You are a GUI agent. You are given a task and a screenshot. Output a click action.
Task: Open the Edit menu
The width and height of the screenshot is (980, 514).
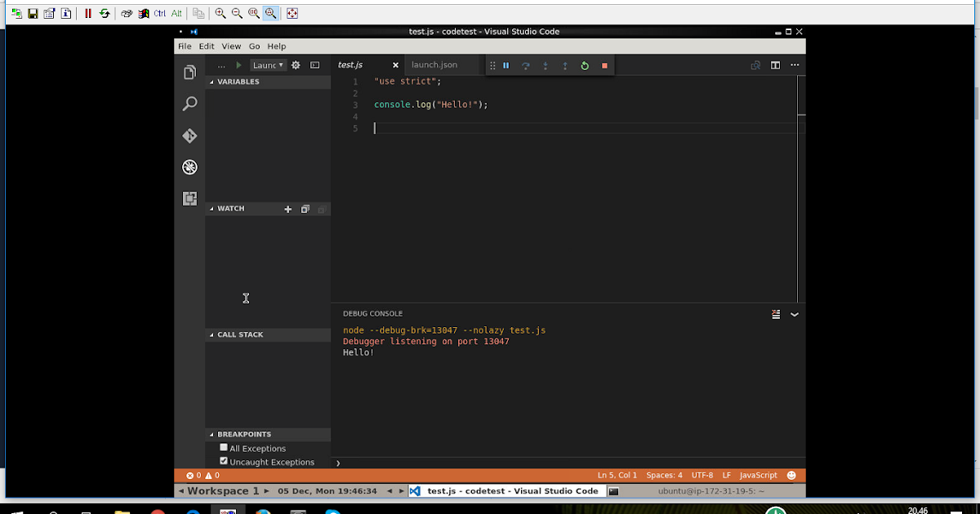(x=207, y=47)
